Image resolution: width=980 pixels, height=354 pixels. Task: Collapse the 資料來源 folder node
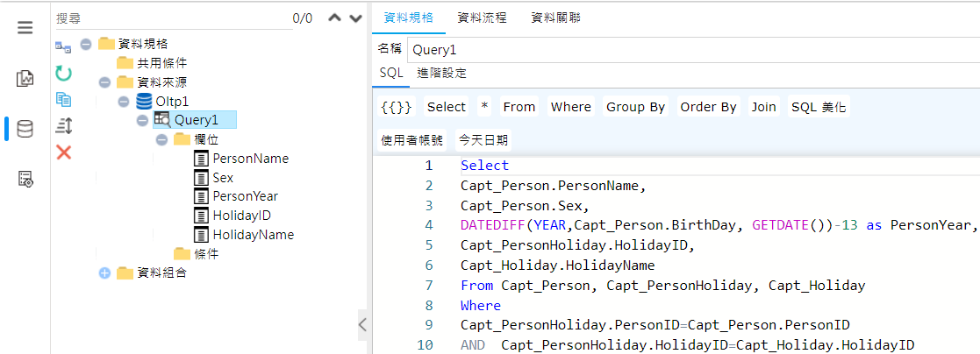(x=104, y=82)
